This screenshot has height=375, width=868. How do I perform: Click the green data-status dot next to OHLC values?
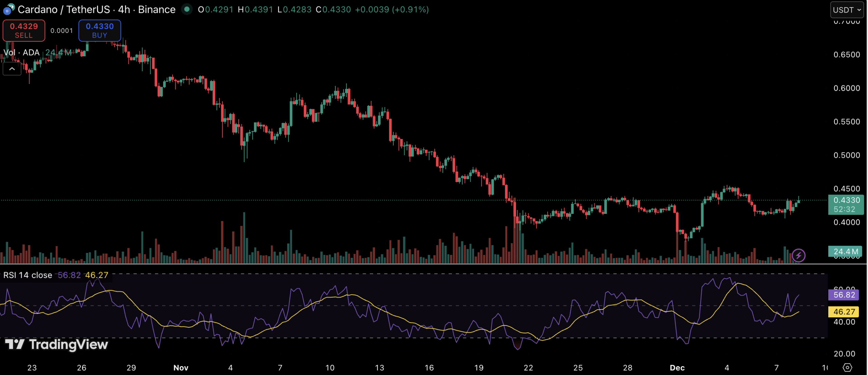point(187,10)
